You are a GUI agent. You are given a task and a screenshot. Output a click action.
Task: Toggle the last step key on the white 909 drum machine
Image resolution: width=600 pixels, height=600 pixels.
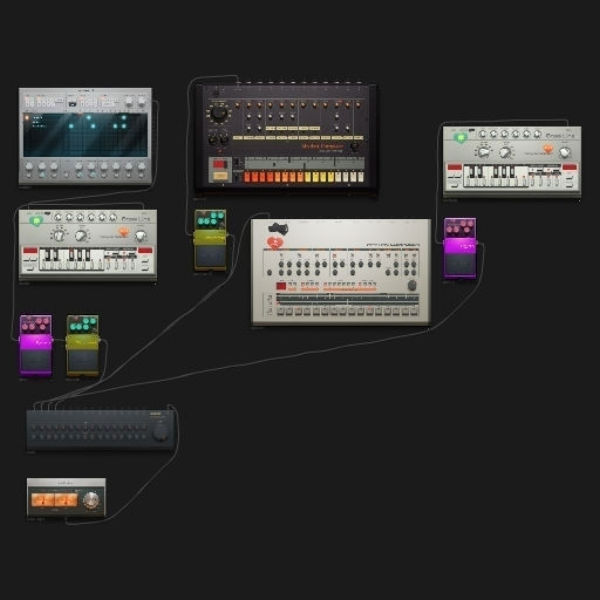point(414,310)
